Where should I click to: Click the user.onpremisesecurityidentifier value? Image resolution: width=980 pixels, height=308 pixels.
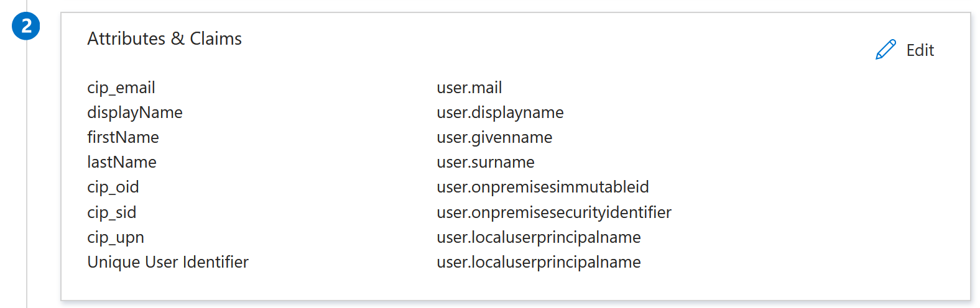coord(554,213)
